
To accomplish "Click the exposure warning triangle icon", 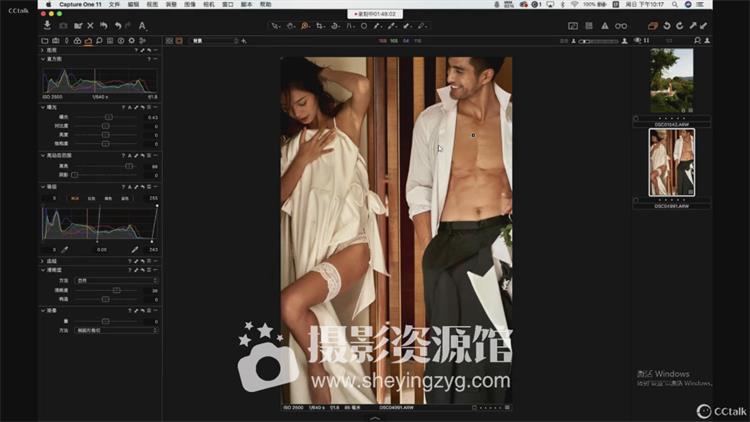I will pos(604,25).
